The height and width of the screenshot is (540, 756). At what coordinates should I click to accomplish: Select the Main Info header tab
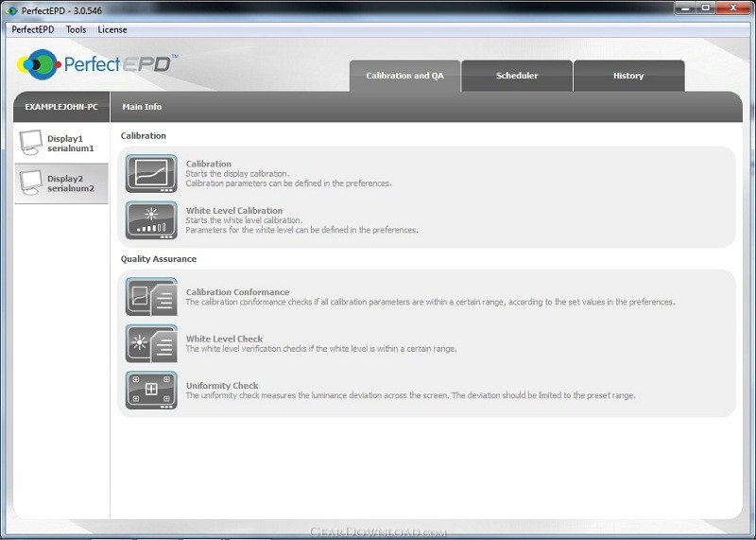coord(142,107)
